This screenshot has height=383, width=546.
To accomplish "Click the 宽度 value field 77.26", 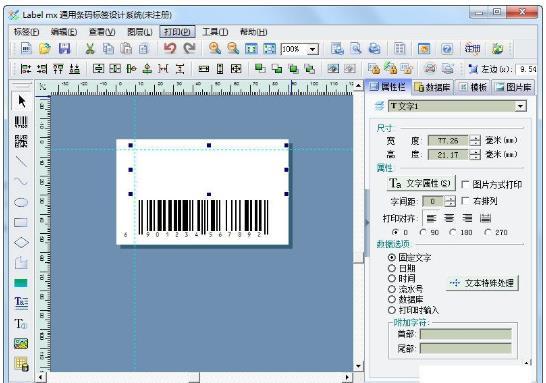I will pyautogui.click(x=448, y=141).
